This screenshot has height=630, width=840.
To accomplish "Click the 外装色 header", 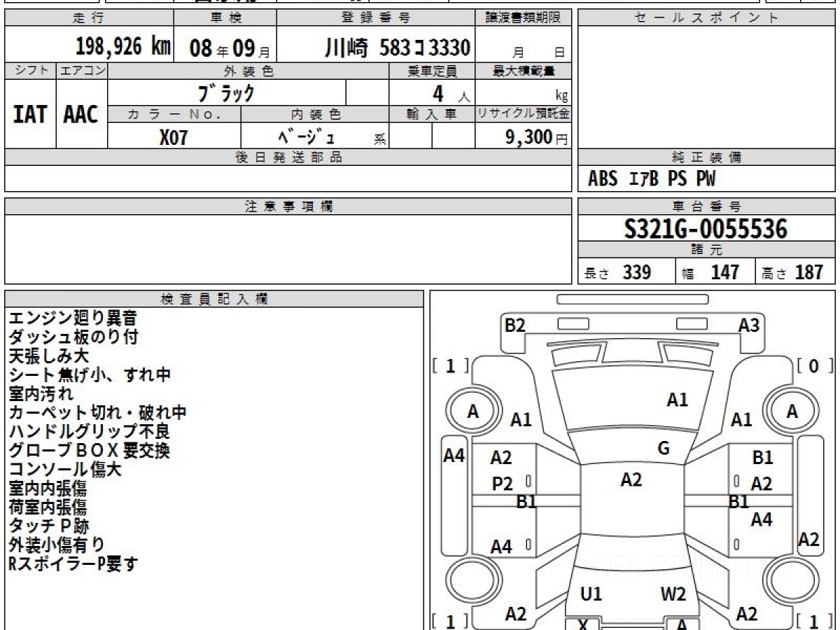I will click(248, 71).
